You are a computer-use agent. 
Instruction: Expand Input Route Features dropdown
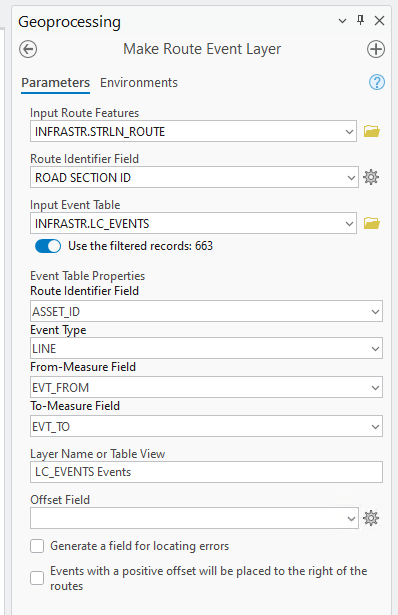tap(349, 131)
